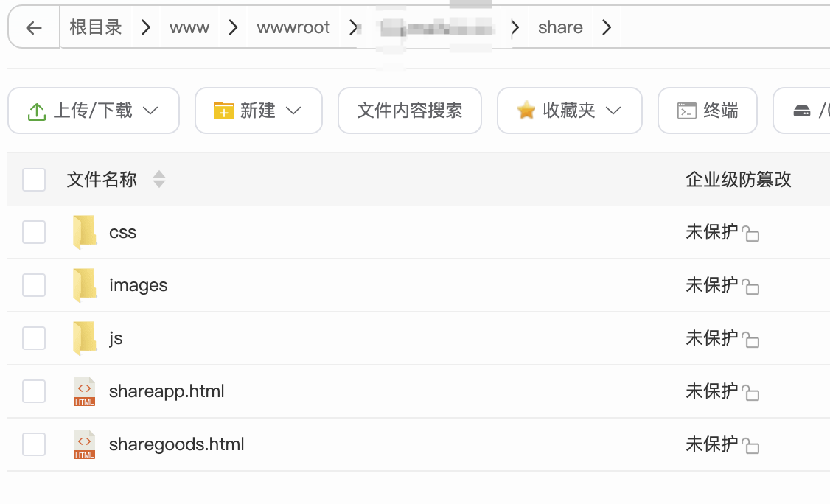This screenshot has width=830, height=504.
Task: Toggle the select-all checkbox in the header
Action: (34, 179)
